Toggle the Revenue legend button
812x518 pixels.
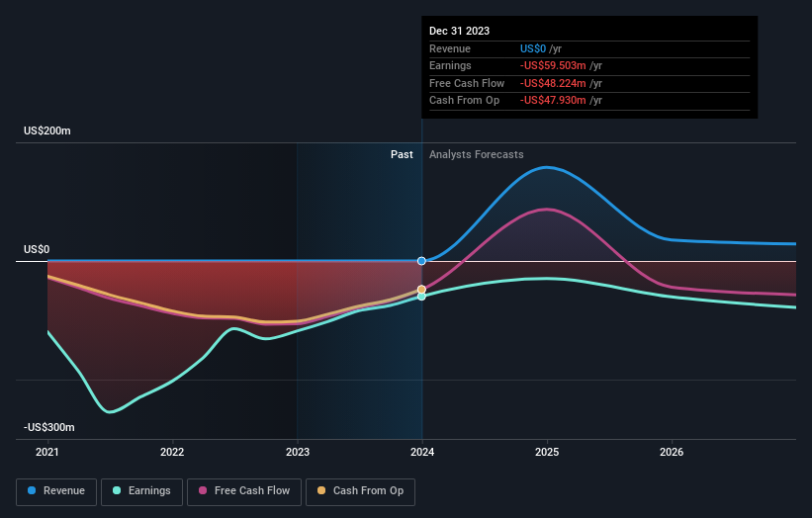[x=56, y=491]
